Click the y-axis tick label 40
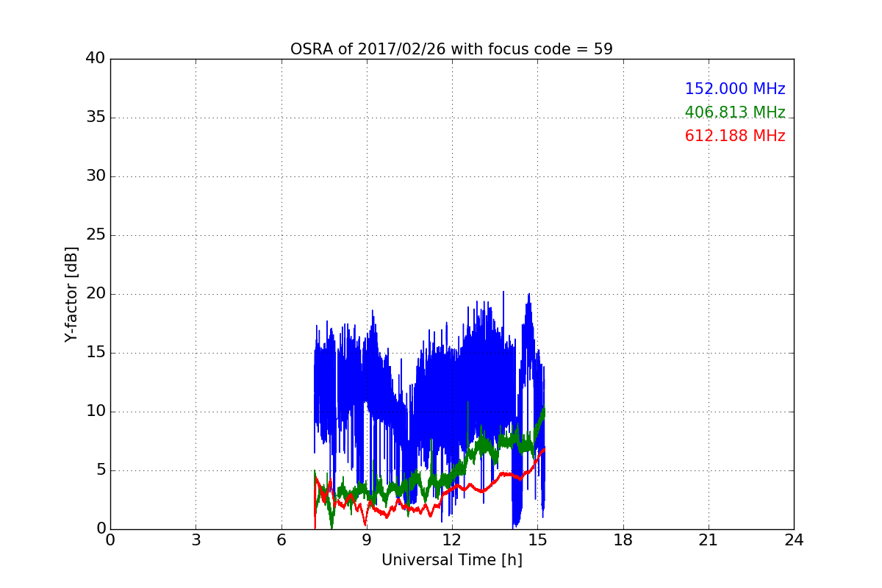Screen dimensions: 882x588 pos(96,59)
